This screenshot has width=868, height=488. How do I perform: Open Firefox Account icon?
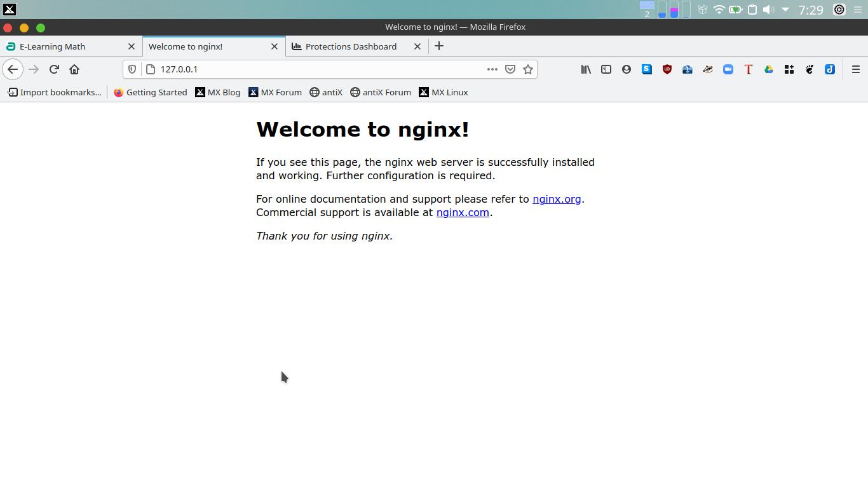pyautogui.click(x=627, y=69)
